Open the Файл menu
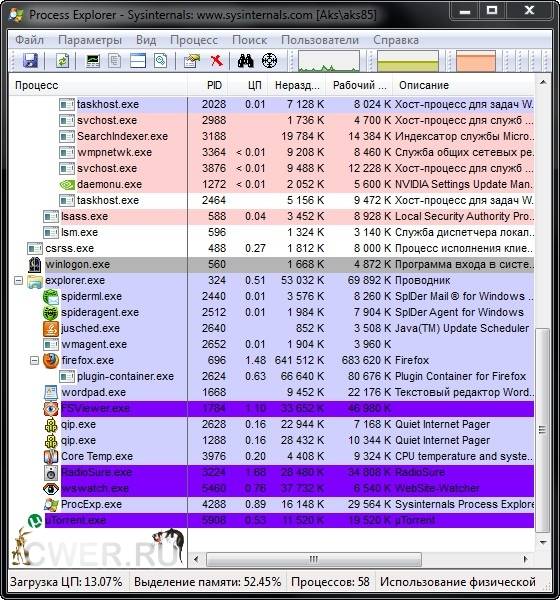560x600 pixels. tap(29, 40)
